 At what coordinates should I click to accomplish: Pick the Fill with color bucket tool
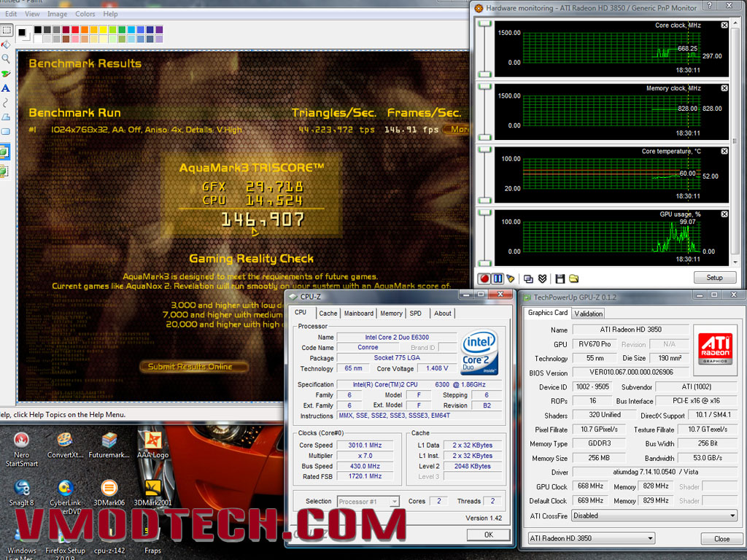[x=6, y=44]
